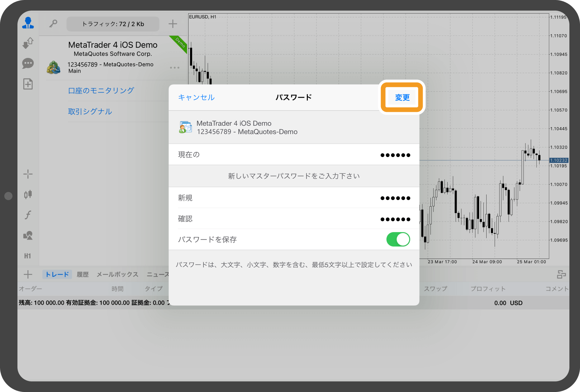This screenshot has width=580, height=392.
Task: Open the メールボックス tab
Action: coord(117,274)
